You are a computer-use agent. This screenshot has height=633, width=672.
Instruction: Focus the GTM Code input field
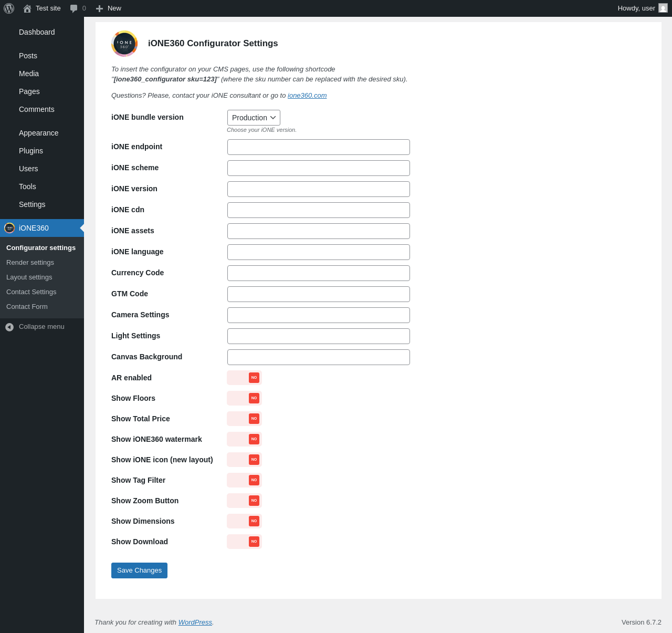coord(319,294)
